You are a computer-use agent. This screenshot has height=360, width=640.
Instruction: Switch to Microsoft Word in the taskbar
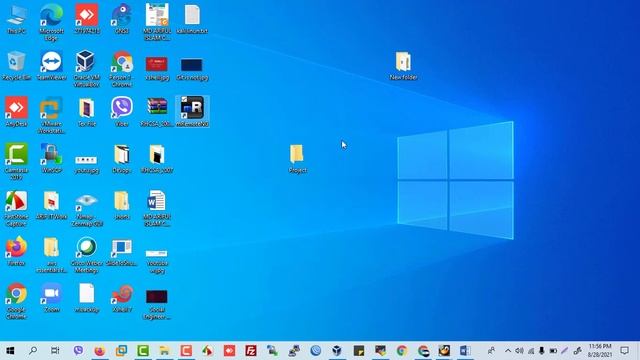tap(465, 351)
